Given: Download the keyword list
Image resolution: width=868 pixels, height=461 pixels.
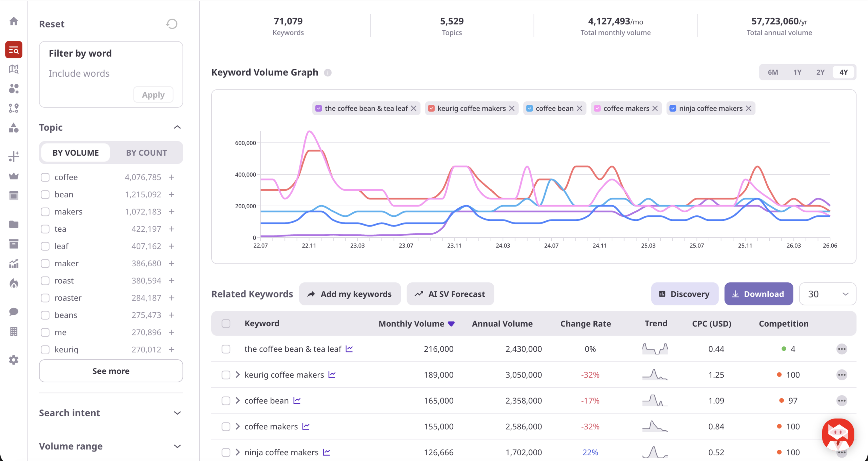Looking at the screenshot, I should pyautogui.click(x=758, y=294).
